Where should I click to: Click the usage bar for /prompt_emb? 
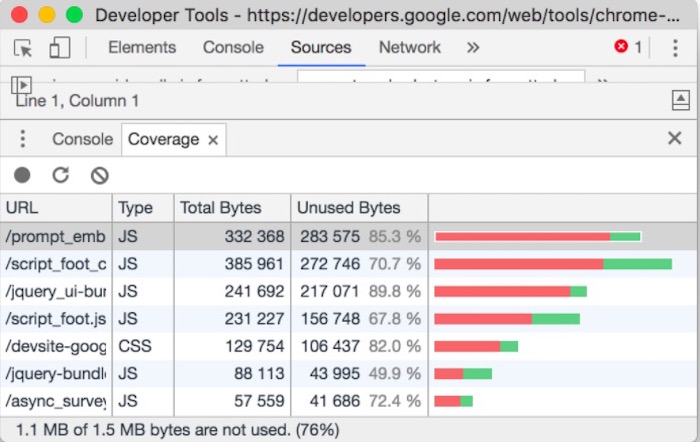point(538,236)
